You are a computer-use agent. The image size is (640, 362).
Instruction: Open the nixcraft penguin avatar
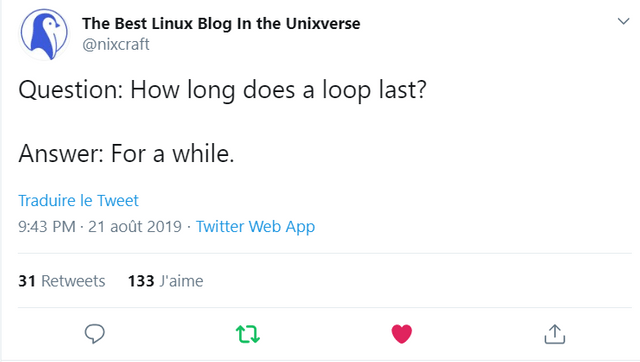click(44, 35)
